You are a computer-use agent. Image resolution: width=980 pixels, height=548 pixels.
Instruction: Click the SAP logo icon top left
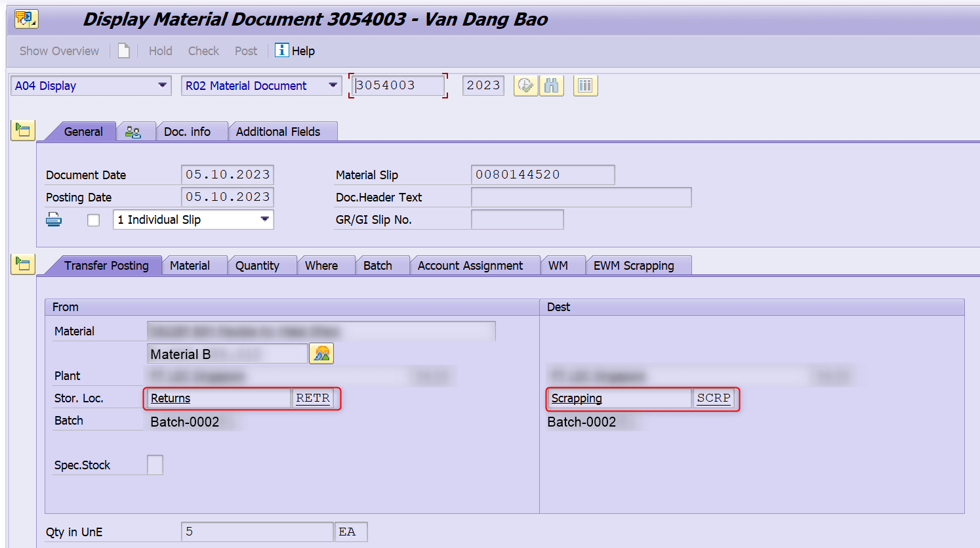pyautogui.click(x=26, y=19)
